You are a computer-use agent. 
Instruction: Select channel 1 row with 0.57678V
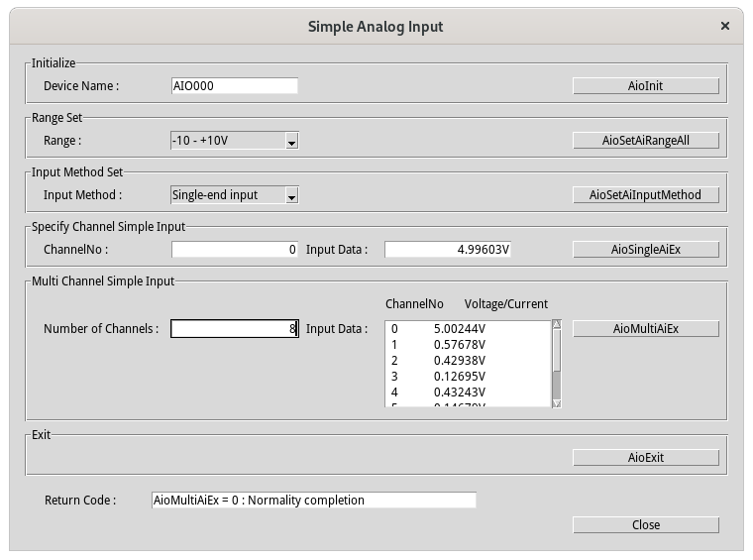point(466,345)
